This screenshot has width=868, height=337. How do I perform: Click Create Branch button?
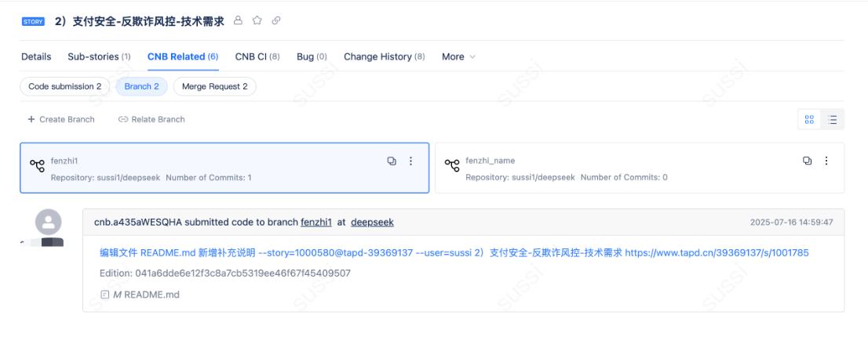point(61,119)
